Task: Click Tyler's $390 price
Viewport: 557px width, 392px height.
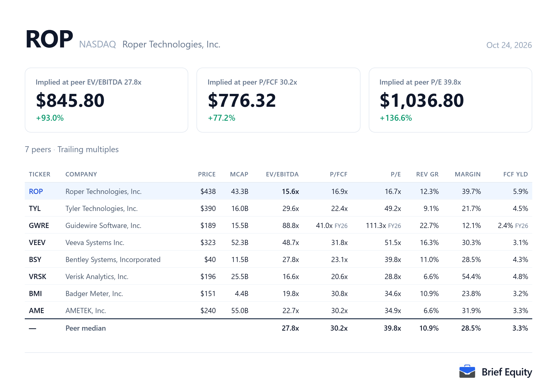Action: click(208, 208)
